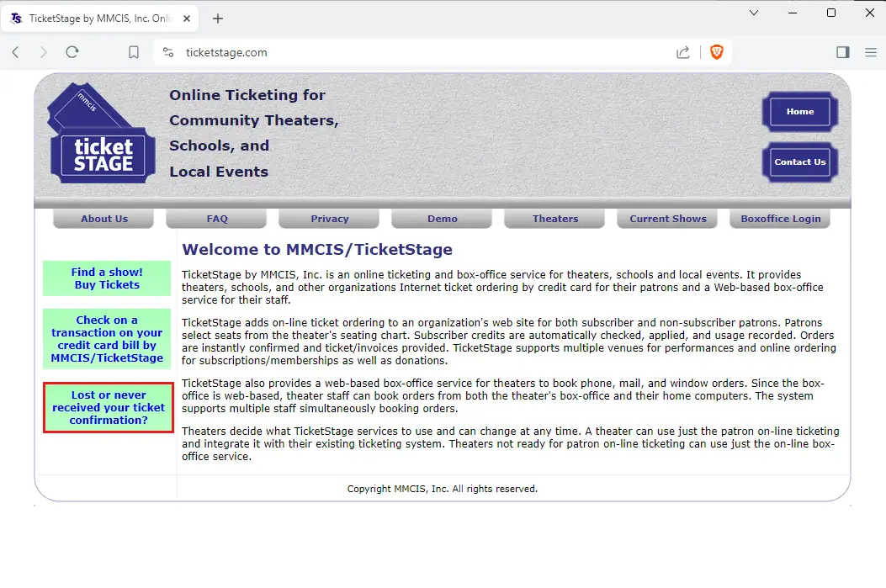Click the share page icon
The height and width of the screenshot is (588, 886).
coord(683,52)
